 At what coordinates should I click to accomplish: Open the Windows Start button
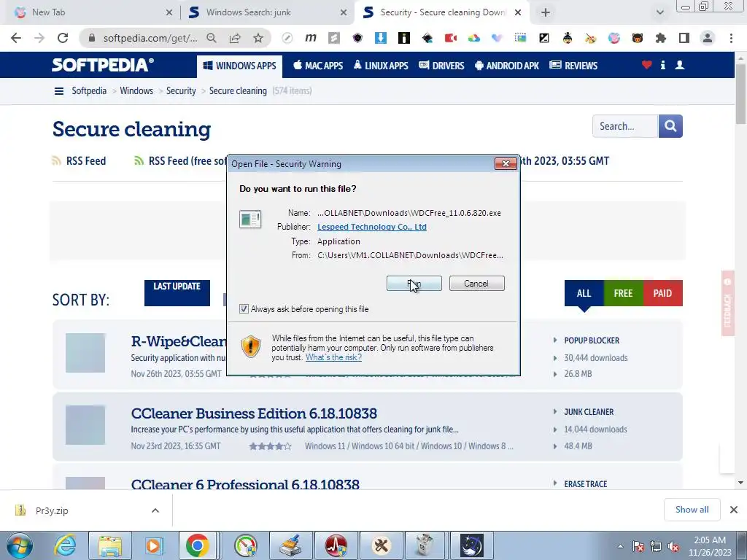coord(20,545)
